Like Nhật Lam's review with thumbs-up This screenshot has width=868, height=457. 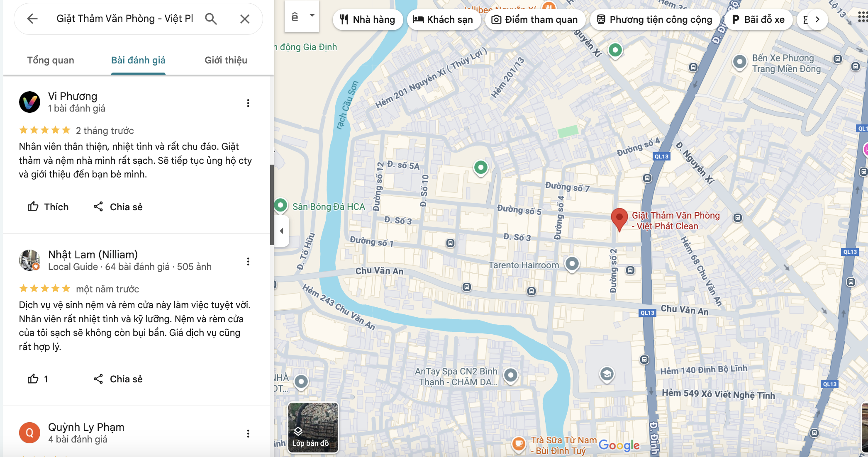tap(38, 379)
